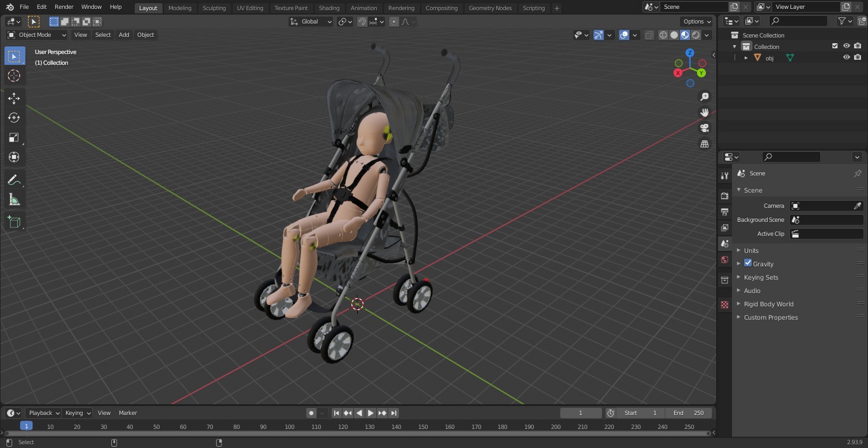Switch to the Sculpting workspace tab
868x448 pixels.
pos(214,8)
